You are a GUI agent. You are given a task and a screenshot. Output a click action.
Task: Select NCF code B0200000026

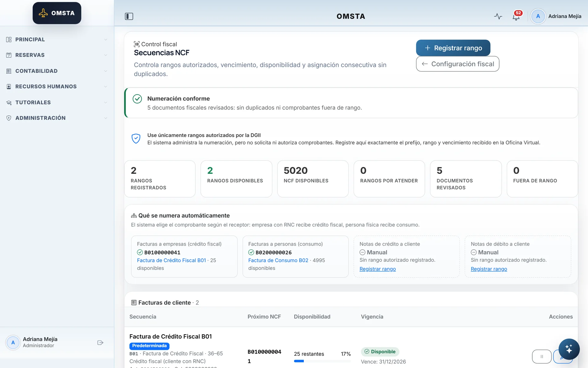pyautogui.click(x=273, y=252)
